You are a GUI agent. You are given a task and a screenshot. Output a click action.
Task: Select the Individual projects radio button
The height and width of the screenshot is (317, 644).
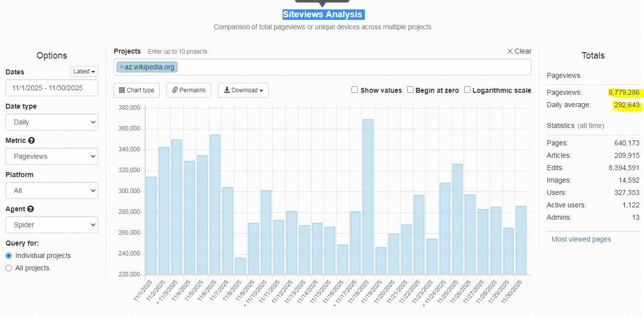pyautogui.click(x=8, y=255)
